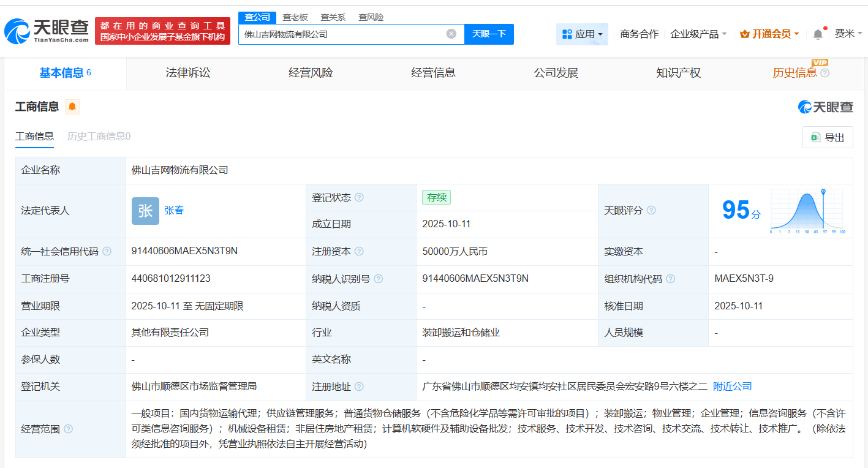Screen dimensions: 868x468
Task: Click the 张 avatar of legal representative
Action: coord(145,211)
